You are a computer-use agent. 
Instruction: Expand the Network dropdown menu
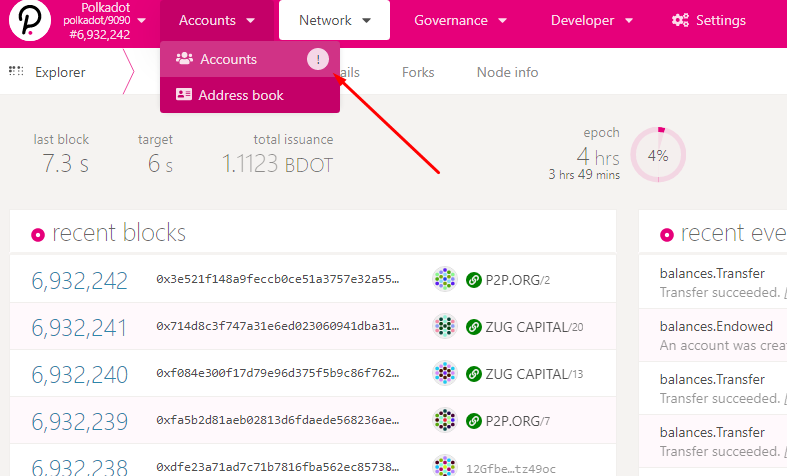point(334,20)
